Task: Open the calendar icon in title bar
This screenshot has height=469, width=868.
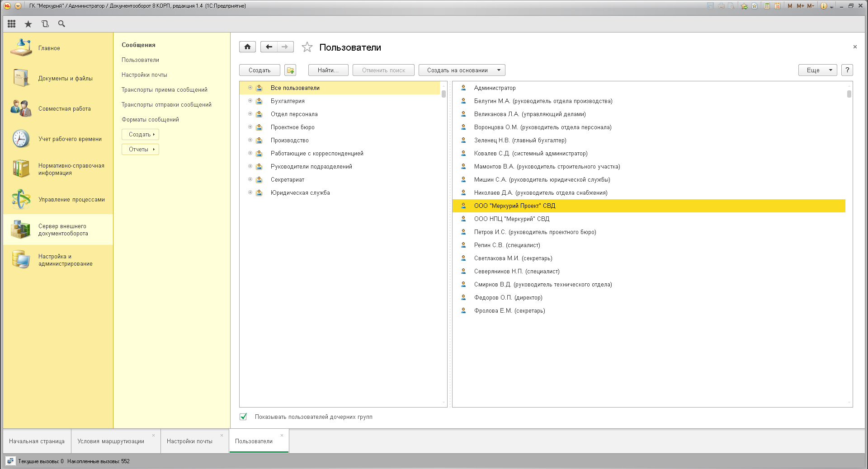Action: [777, 6]
